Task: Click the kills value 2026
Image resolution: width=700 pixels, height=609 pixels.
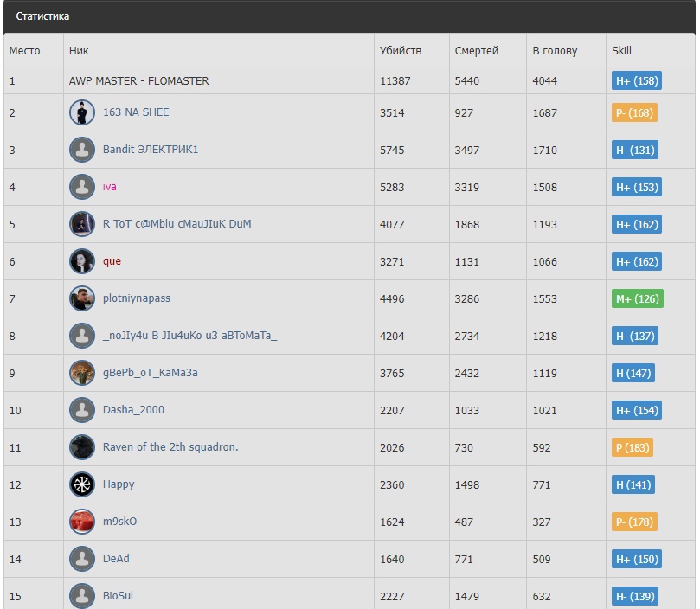Action: [x=392, y=448]
